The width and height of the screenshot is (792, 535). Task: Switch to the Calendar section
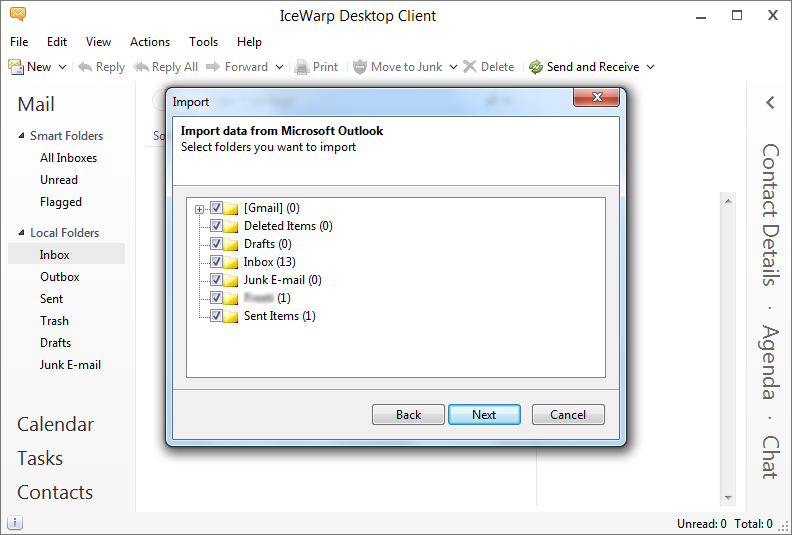tap(56, 424)
